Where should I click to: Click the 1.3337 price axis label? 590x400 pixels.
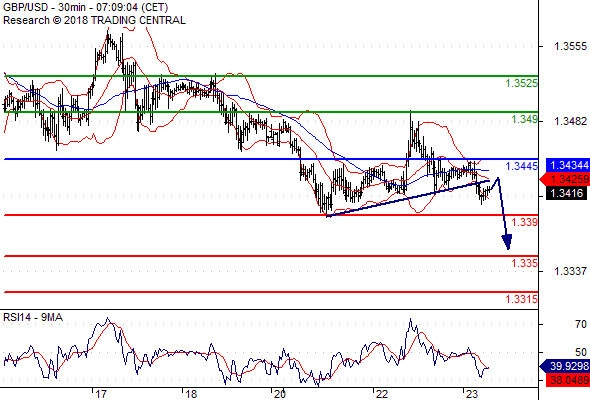pyautogui.click(x=570, y=271)
